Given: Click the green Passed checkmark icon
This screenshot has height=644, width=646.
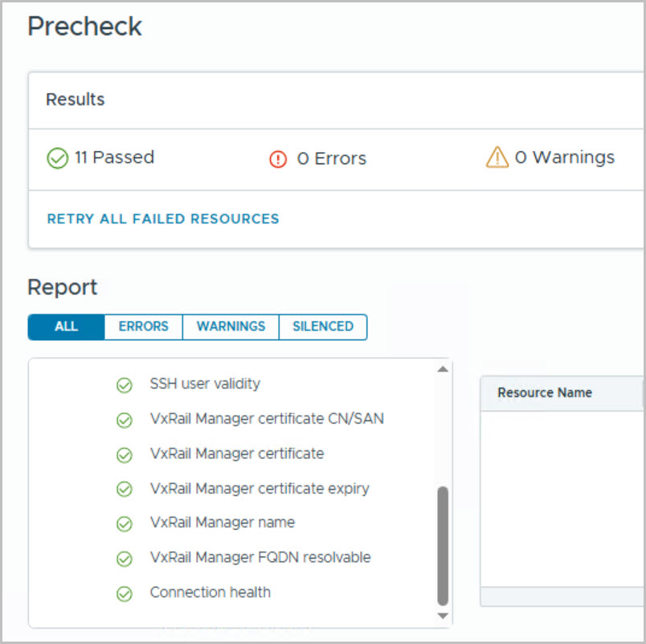Looking at the screenshot, I should click(58, 158).
